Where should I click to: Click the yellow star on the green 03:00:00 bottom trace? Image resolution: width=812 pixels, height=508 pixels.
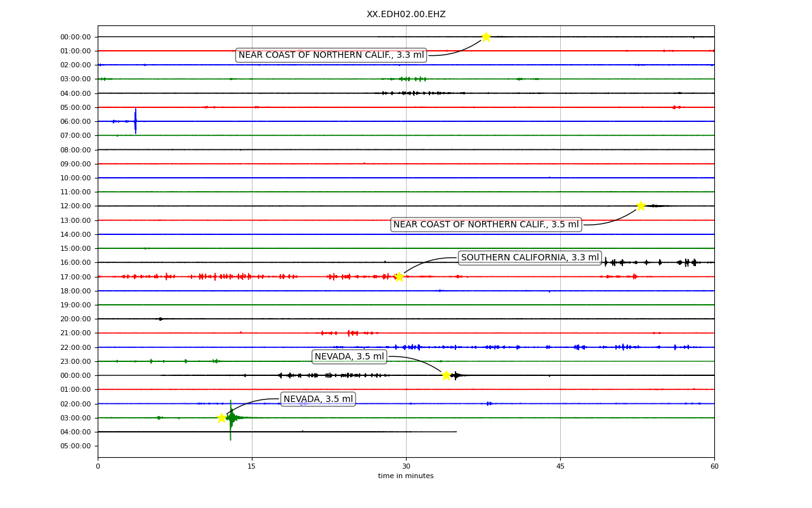(221, 418)
